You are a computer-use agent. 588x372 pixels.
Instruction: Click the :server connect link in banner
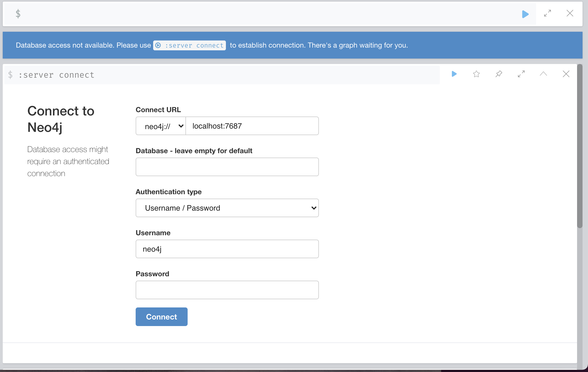pyautogui.click(x=190, y=45)
